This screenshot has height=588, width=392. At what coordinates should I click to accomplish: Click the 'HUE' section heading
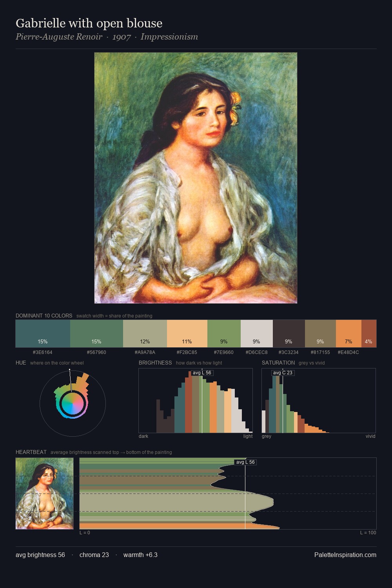click(21, 363)
